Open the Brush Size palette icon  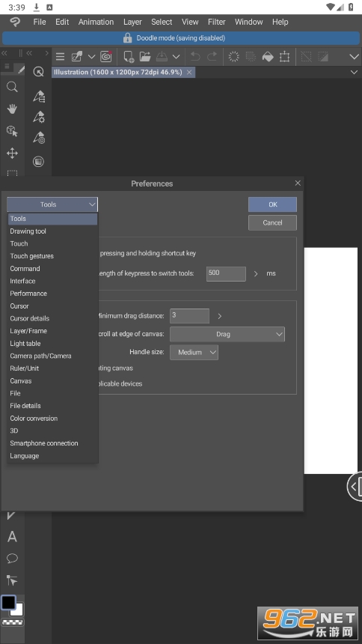(x=39, y=138)
